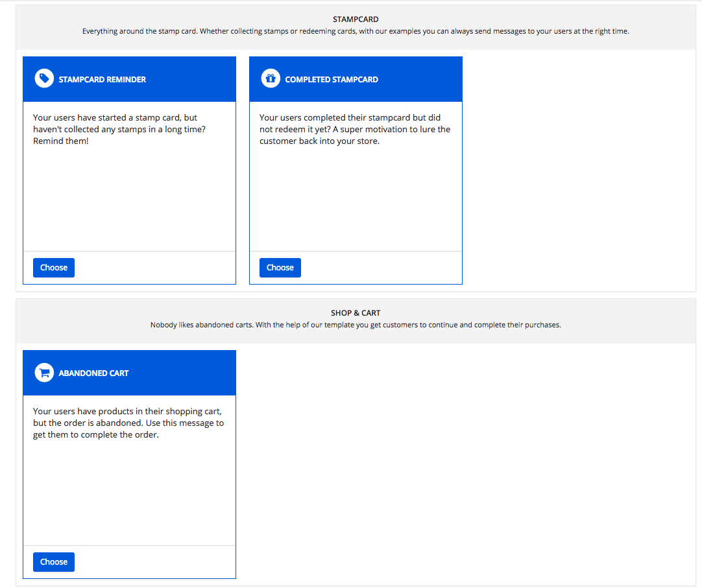Choose the Stampcard Reminder template
Screen dimensions: 702x588
point(54,268)
